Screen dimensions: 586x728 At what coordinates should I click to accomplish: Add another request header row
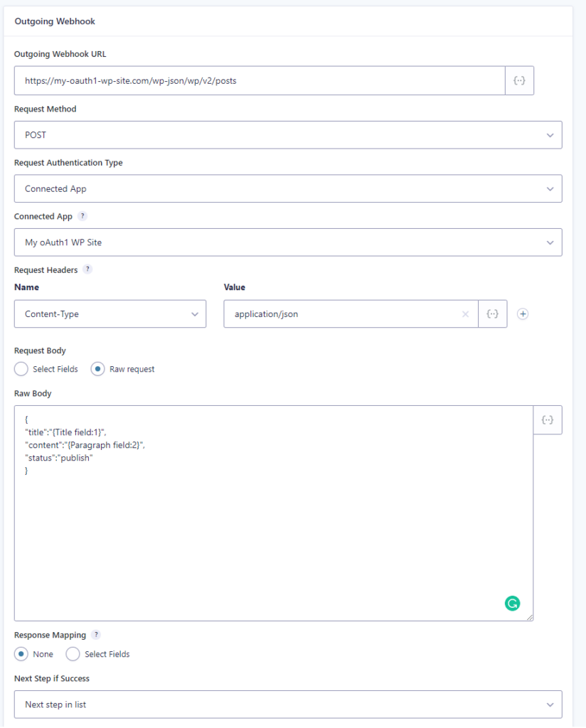pyautogui.click(x=523, y=314)
